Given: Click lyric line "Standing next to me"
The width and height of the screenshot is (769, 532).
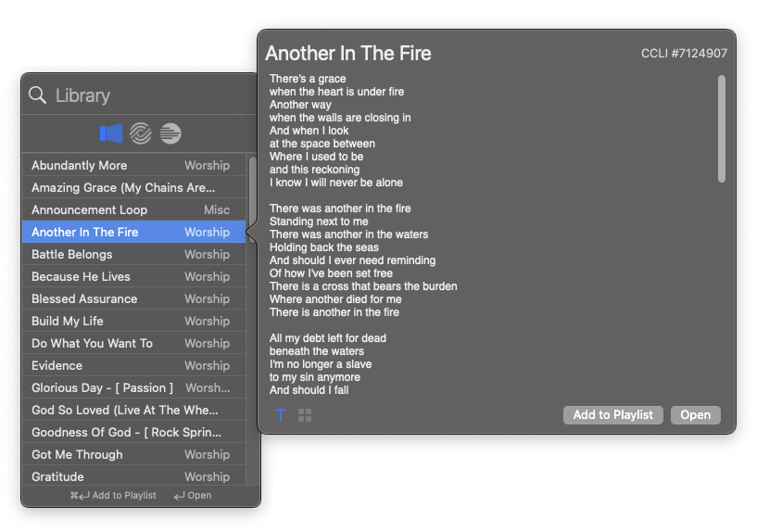Looking at the screenshot, I should pos(319,222).
